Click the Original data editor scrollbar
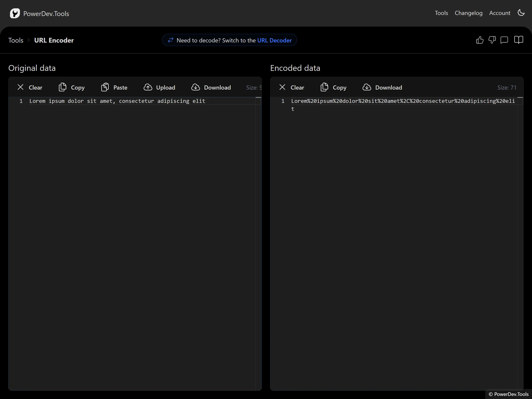The height and width of the screenshot is (399, 532). click(x=258, y=243)
